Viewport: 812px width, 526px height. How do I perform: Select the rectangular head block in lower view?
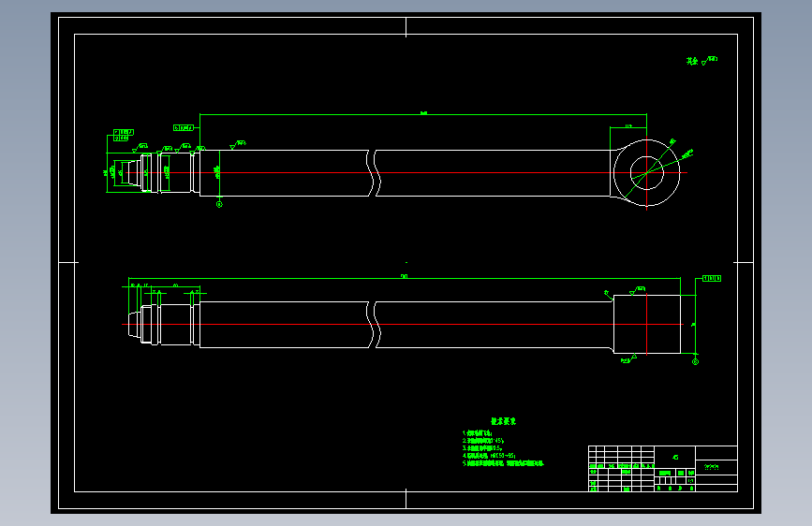[647, 325]
